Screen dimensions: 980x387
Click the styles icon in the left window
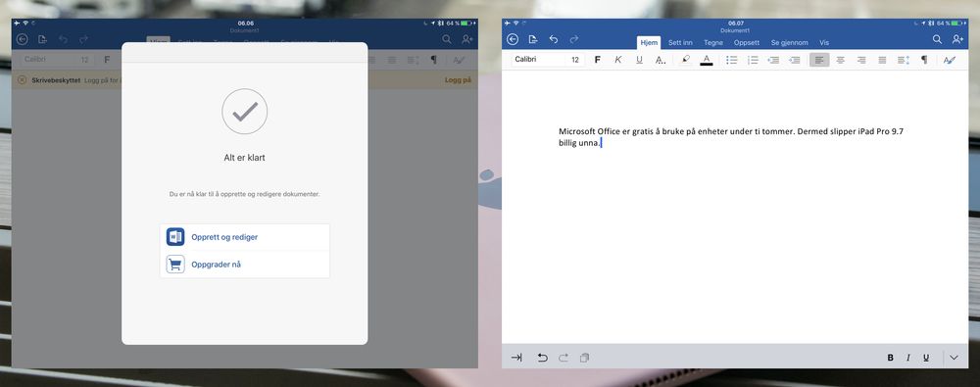tap(459, 60)
